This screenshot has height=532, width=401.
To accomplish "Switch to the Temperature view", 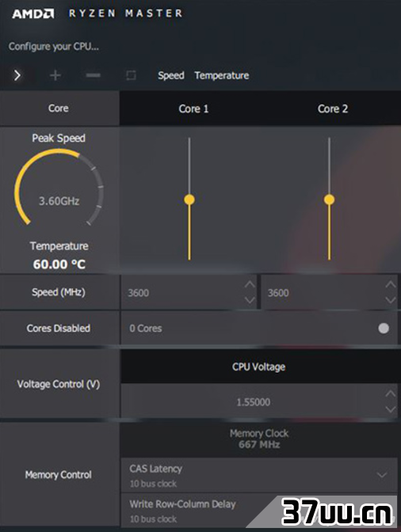I will pyautogui.click(x=222, y=75).
